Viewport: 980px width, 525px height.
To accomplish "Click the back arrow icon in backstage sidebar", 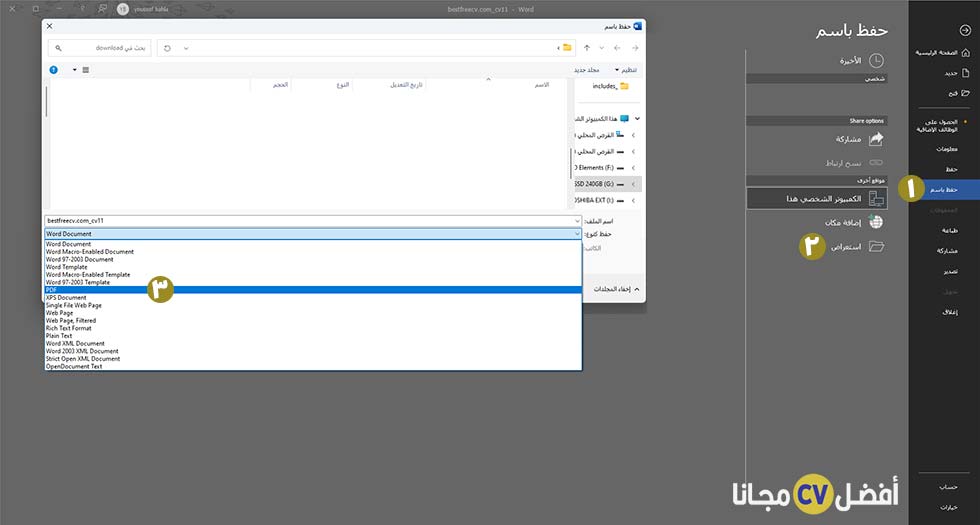I will coord(965,31).
